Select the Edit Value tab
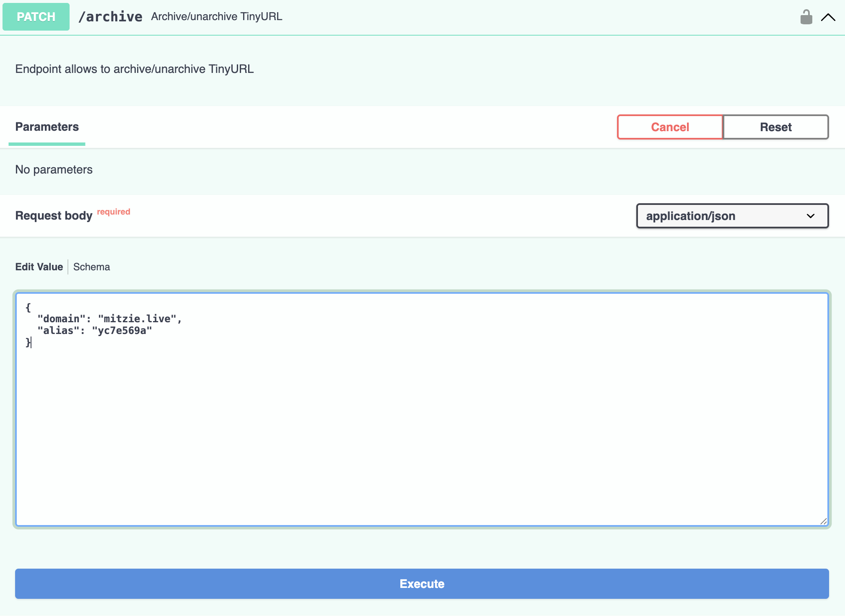This screenshot has height=616, width=845. pos(39,267)
